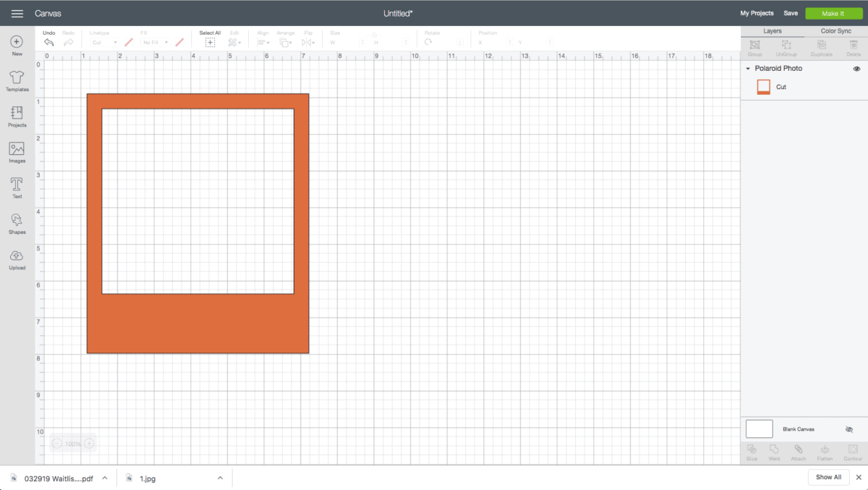Switch to the Color Sync tab
Viewport: 868px width, 490px height.
point(835,31)
